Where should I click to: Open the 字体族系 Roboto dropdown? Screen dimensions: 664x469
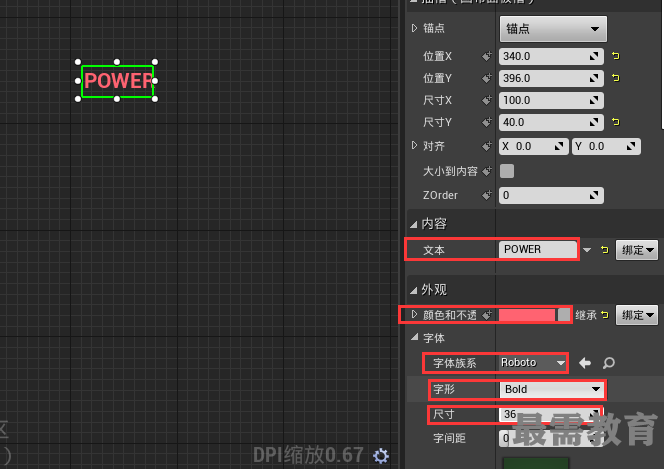tap(533, 363)
